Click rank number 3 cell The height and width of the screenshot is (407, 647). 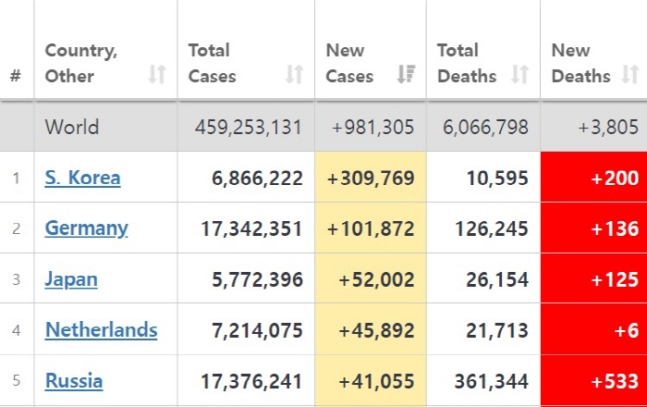coord(16,279)
